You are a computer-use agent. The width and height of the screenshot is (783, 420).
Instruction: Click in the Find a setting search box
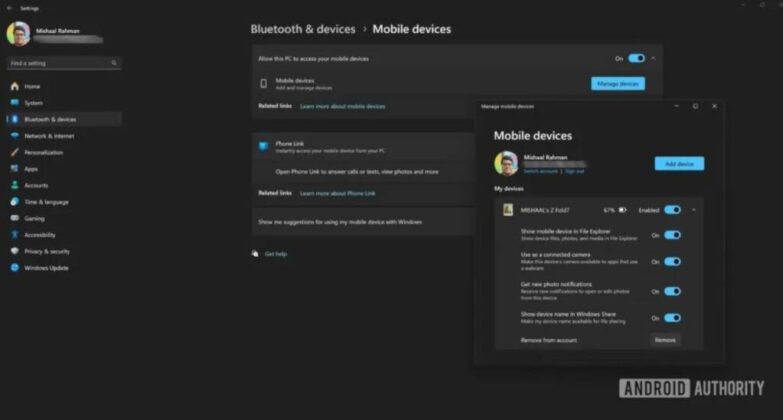(64, 63)
